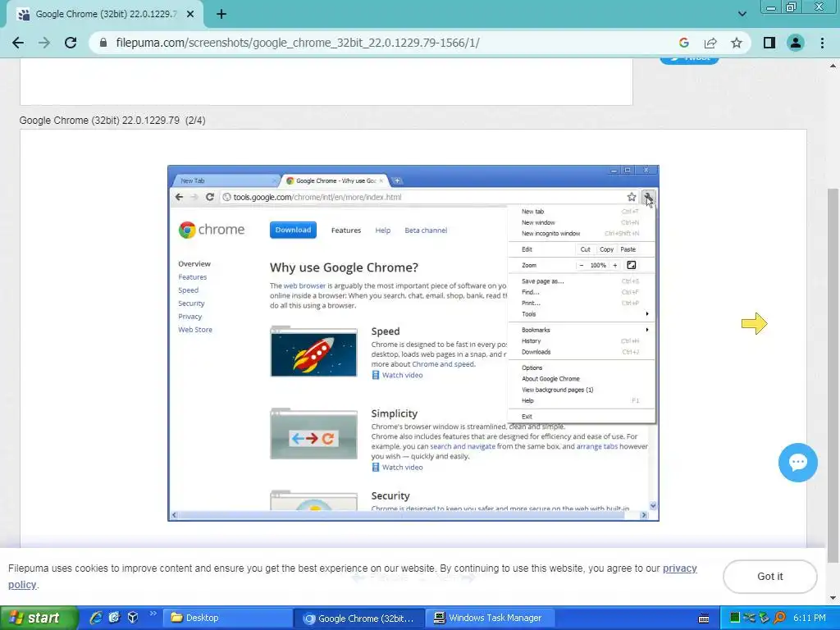The width and height of the screenshot is (840, 630).
Task: Switch to Windows Task Manager taskbar button
Action: click(x=490, y=618)
